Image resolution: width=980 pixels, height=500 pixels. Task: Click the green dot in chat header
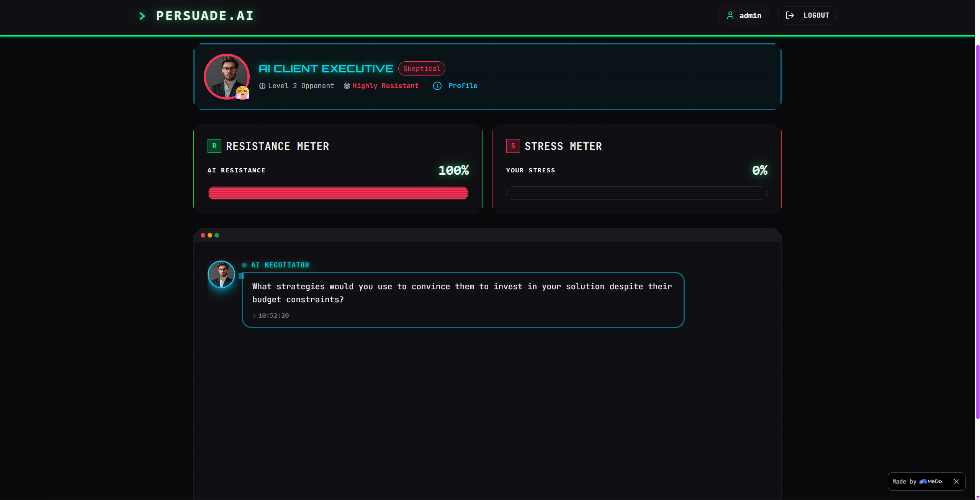[217, 235]
